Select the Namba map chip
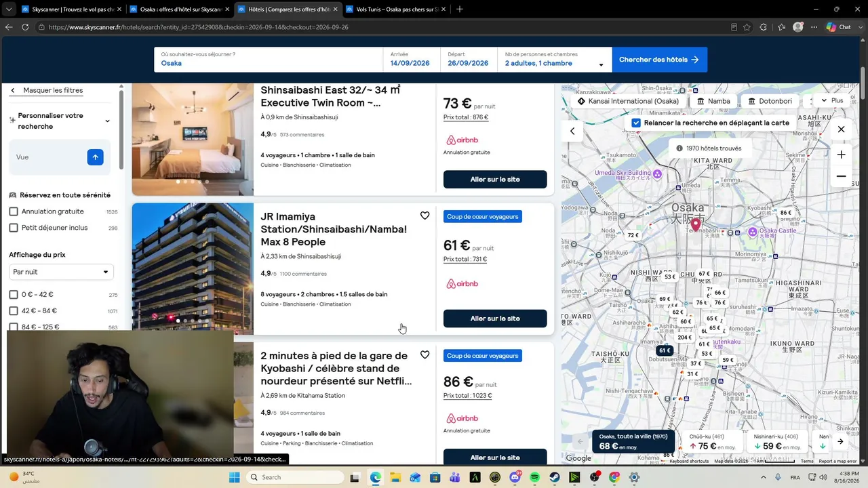 (713, 101)
